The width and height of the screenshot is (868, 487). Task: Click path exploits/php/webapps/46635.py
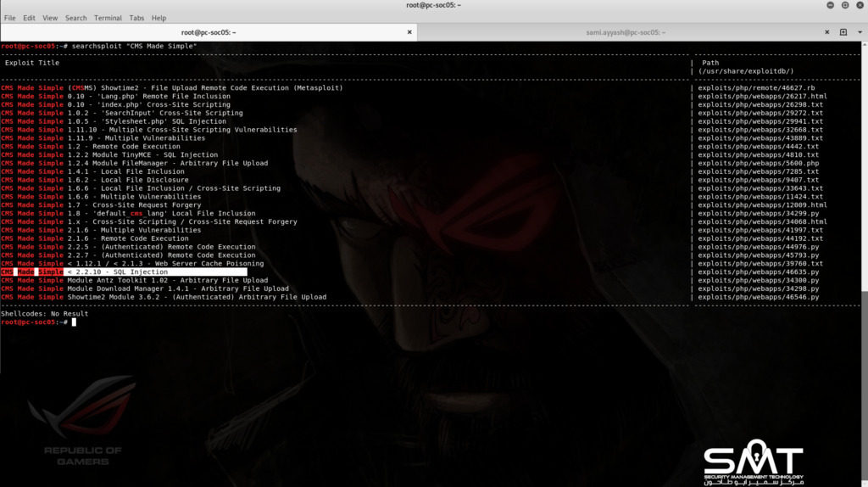pyautogui.click(x=758, y=272)
